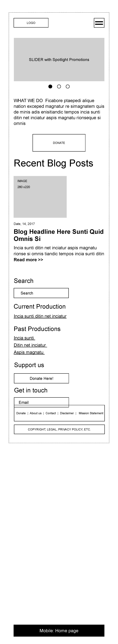
Task: Open the hamburger menu icon
Action: click(x=99, y=23)
